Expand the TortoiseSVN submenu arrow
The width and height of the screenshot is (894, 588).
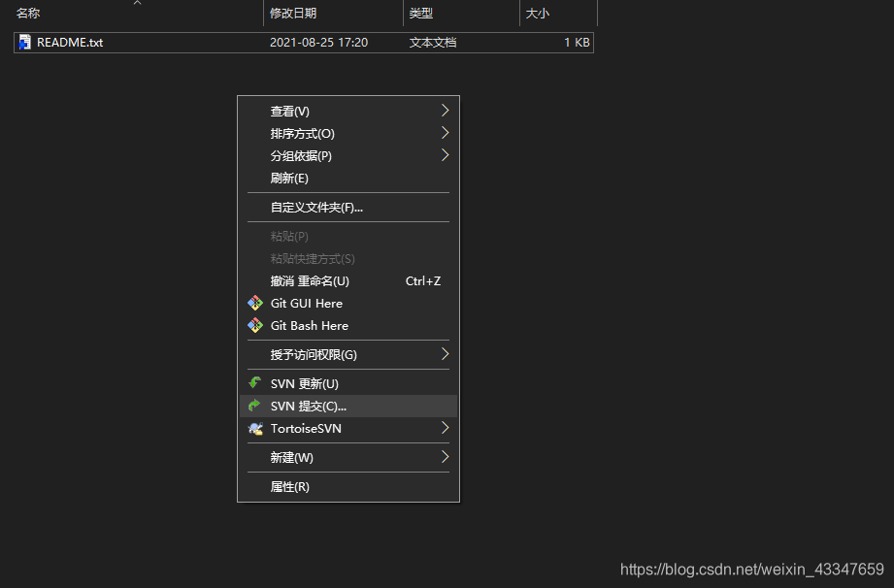tap(446, 428)
